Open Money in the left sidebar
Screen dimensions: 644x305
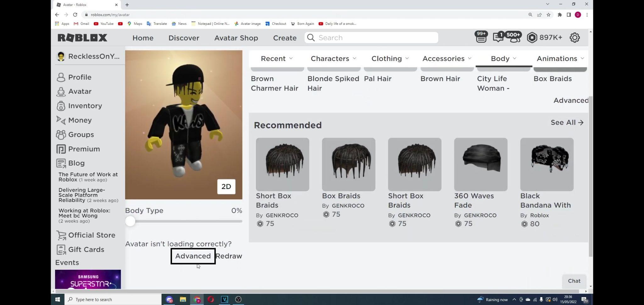80,120
